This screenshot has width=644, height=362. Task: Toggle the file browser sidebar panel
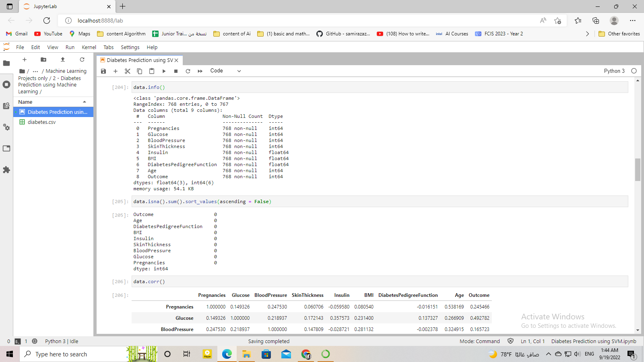tap(6, 63)
